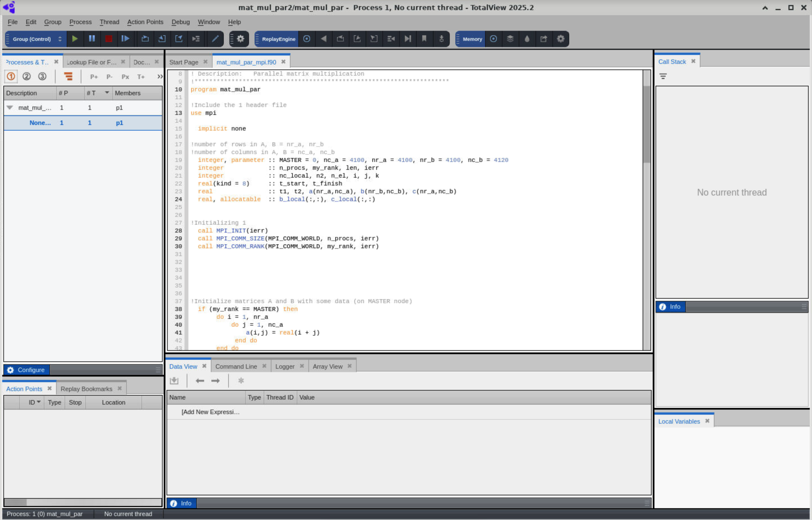The height and width of the screenshot is (520, 812).
Task: Click the red Kill (stop) button
Action: tap(109, 39)
